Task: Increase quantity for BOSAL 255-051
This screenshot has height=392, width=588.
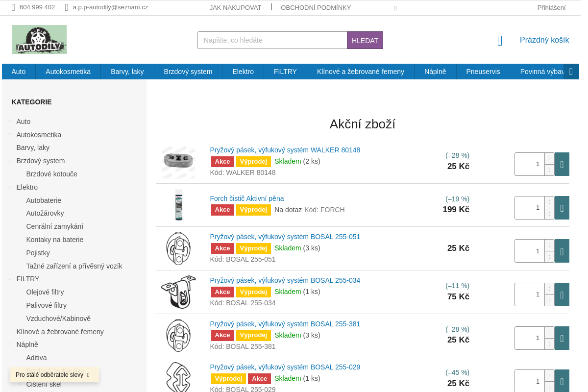Action: (x=549, y=245)
